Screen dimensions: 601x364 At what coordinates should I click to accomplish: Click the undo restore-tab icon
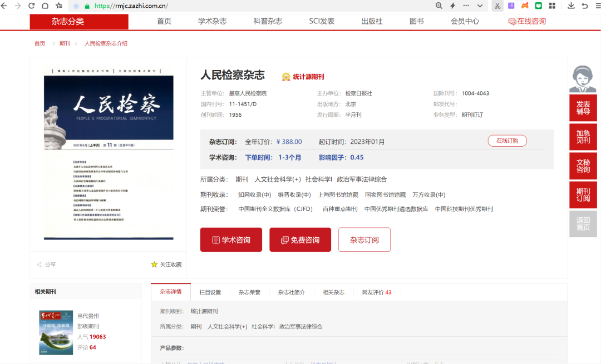(x=585, y=6)
